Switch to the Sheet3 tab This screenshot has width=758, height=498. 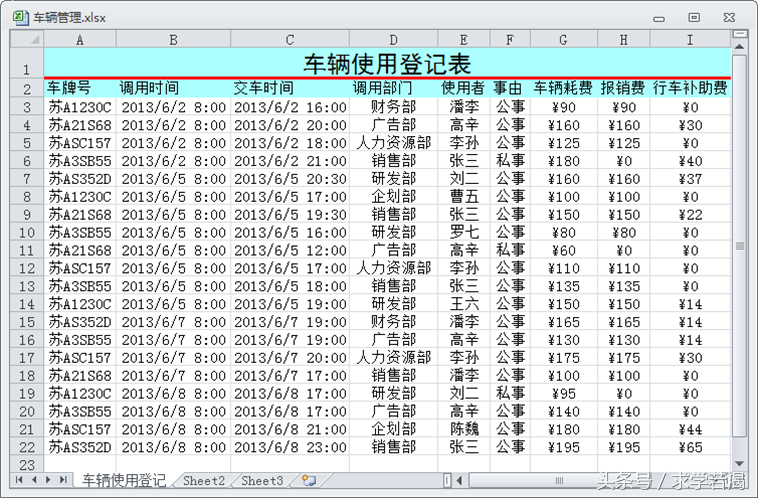262,481
